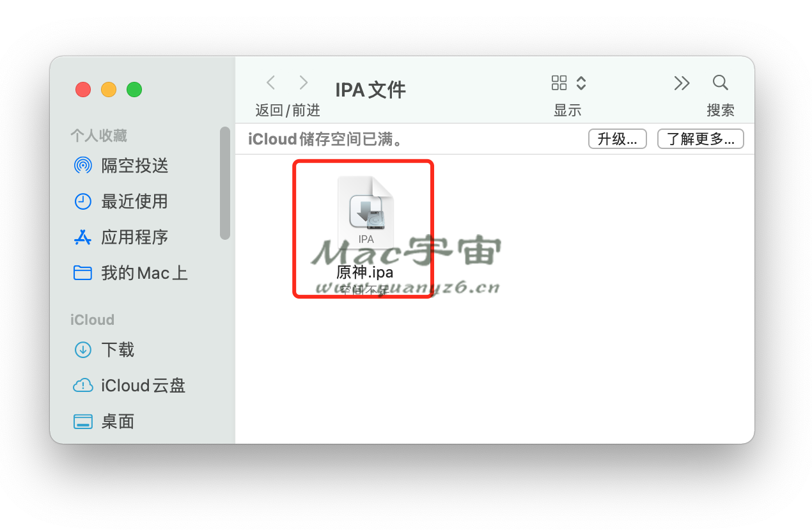This screenshot has height=532, width=812.
Task: Click the 了解更多... button
Action: [700, 139]
